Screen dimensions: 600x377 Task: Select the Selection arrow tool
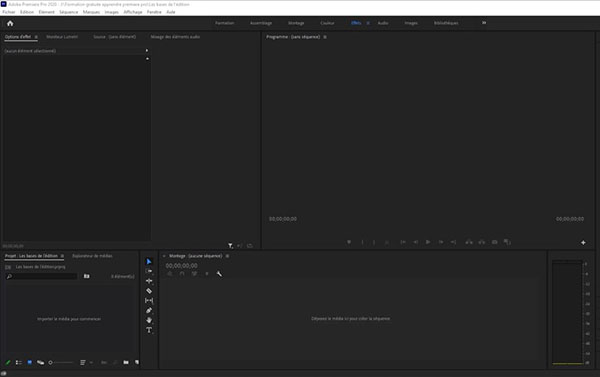pos(149,262)
